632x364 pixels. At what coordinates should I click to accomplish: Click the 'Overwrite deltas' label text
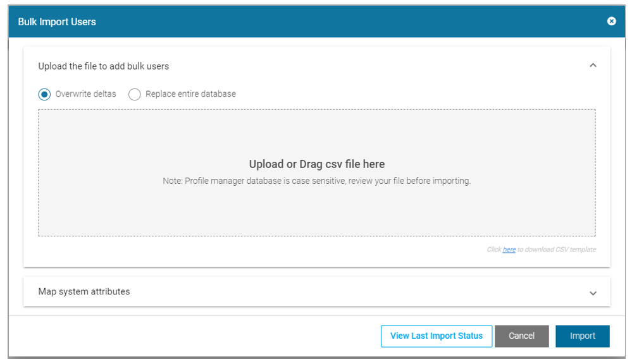click(85, 94)
